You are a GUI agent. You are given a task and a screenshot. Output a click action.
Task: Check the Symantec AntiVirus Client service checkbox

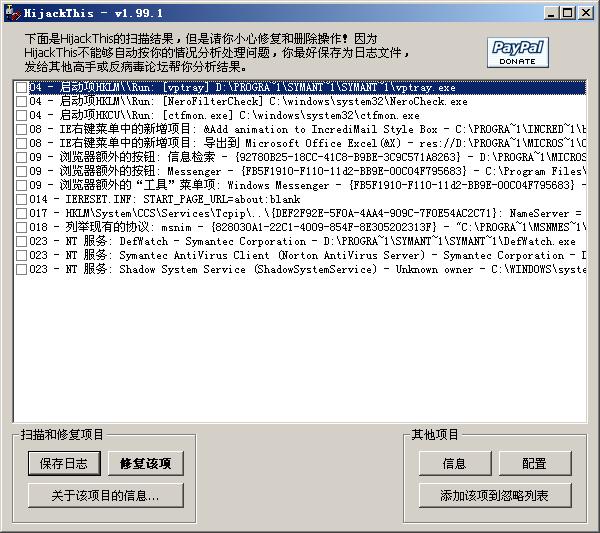pyautogui.click(x=21, y=255)
